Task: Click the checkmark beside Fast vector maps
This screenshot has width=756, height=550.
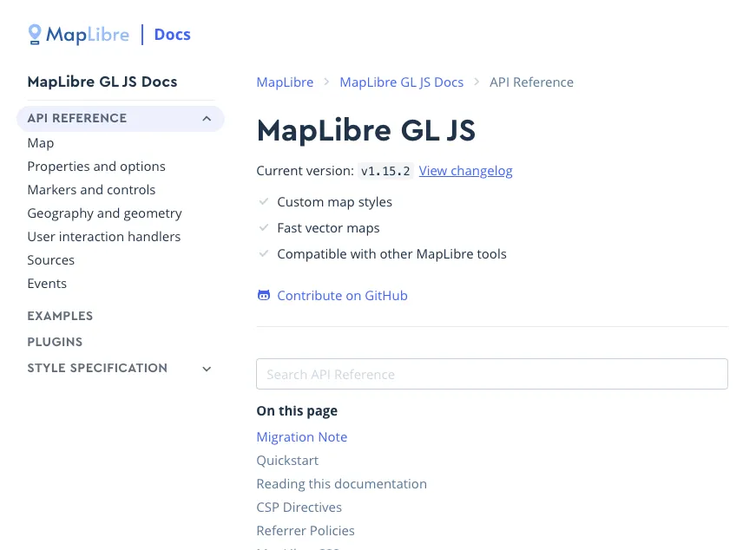Action: coord(264,227)
